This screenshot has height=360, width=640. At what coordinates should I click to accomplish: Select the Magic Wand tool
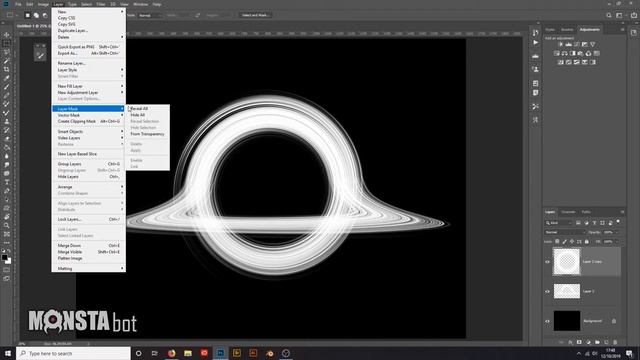(x=7, y=61)
